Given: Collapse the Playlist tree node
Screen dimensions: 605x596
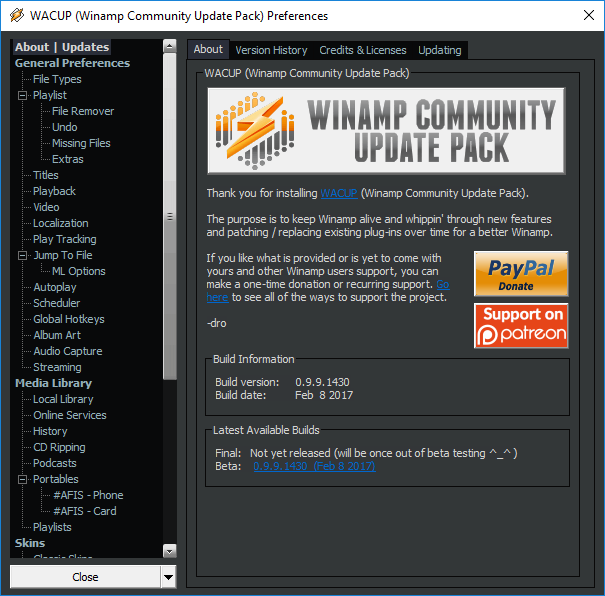Looking at the screenshot, I should pyautogui.click(x=22, y=95).
